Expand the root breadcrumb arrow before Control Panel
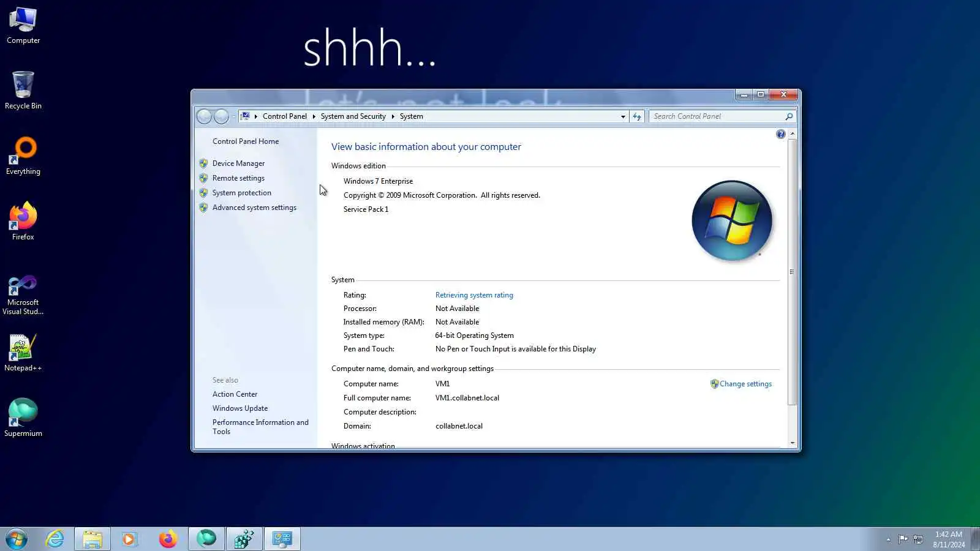The height and width of the screenshot is (551, 980). click(x=256, y=116)
